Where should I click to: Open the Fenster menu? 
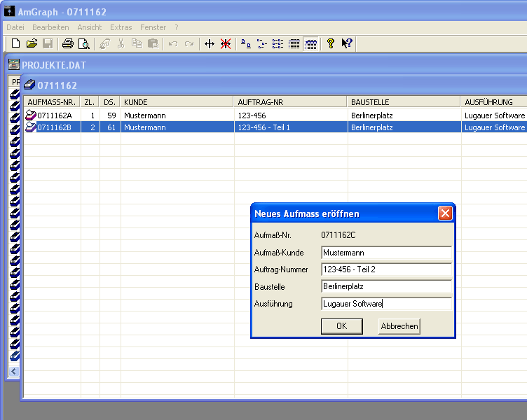[153, 27]
